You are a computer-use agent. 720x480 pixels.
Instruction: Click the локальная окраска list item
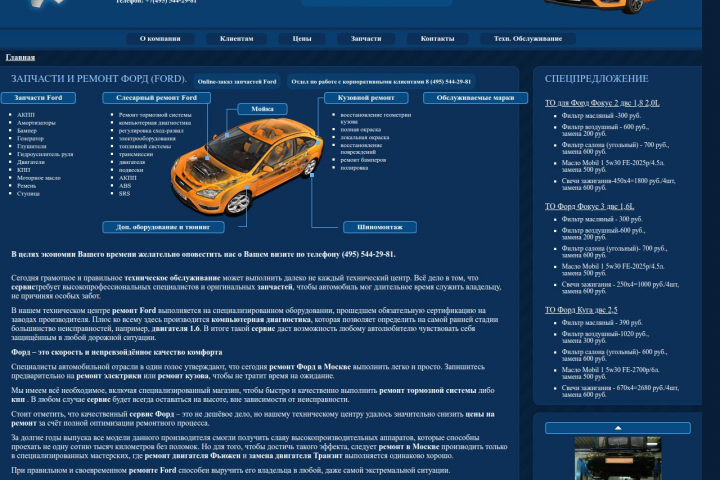coord(365,137)
